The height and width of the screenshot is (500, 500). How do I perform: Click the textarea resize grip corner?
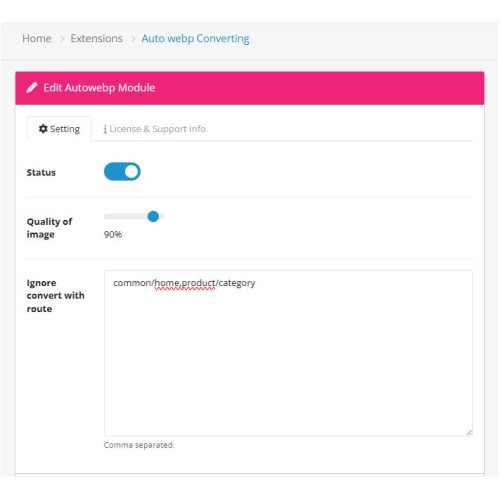point(469,432)
